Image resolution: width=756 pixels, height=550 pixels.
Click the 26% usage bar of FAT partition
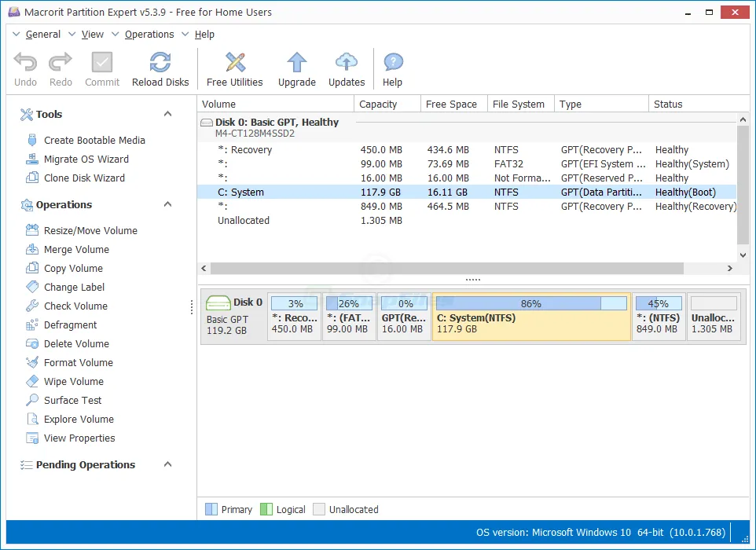click(349, 303)
